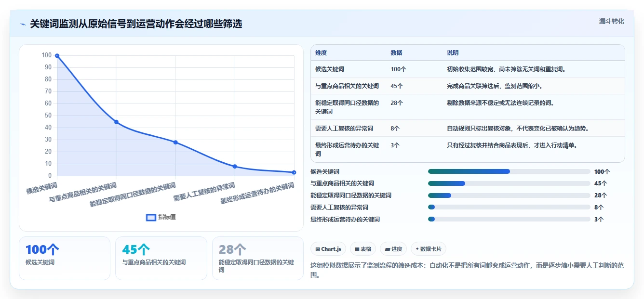Screen dimensions: 644x299
Task: Toggle the 指标值 legend swatch
Action: click(x=151, y=217)
